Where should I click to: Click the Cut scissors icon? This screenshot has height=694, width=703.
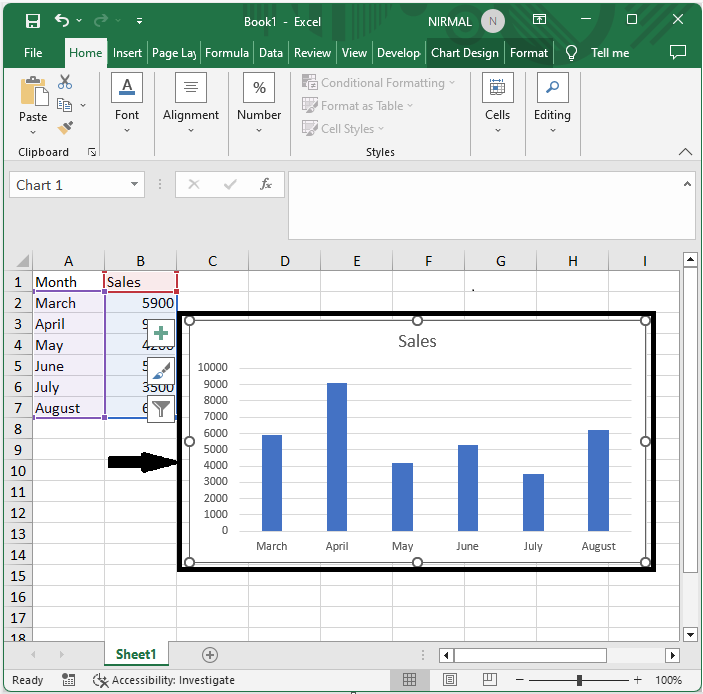pyautogui.click(x=65, y=82)
